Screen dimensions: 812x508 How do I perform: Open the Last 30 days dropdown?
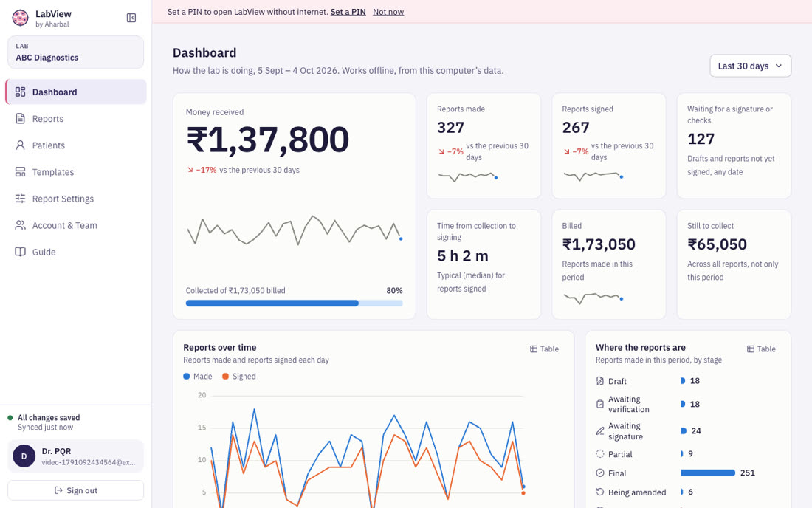click(751, 66)
